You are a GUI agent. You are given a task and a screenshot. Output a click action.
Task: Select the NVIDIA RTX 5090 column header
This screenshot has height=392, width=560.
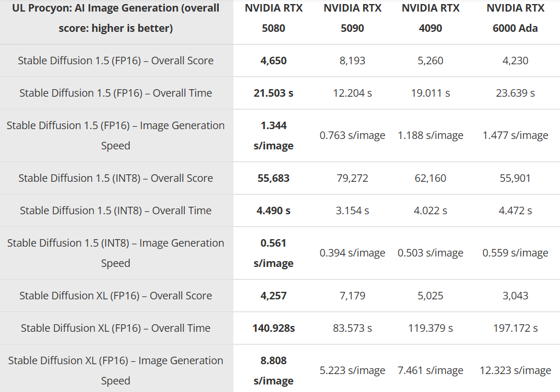click(x=352, y=18)
